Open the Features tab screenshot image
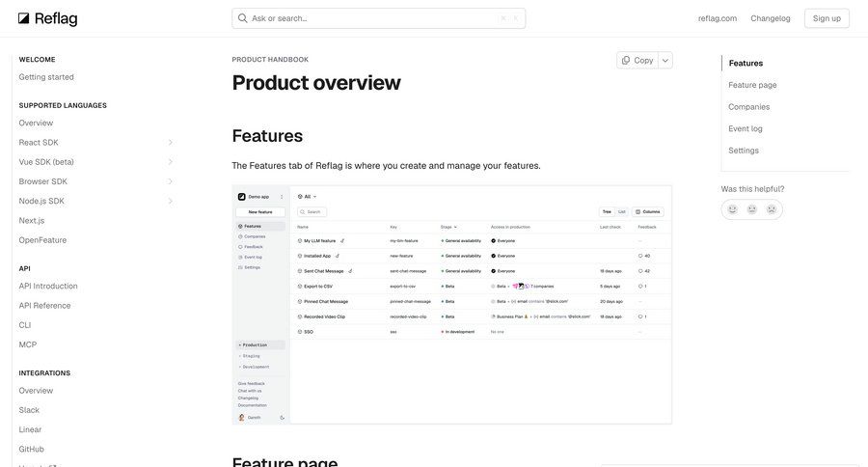This screenshot has height=467, width=868. (x=451, y=305)
